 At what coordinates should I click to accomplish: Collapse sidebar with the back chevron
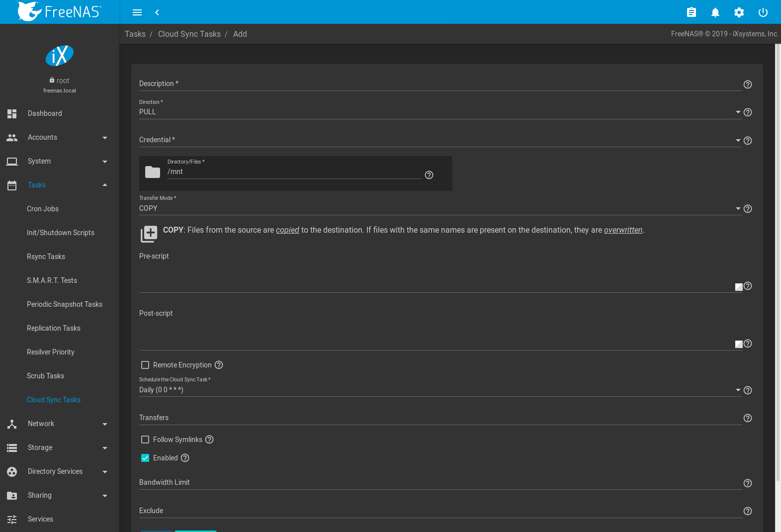(x=157, y=12)
